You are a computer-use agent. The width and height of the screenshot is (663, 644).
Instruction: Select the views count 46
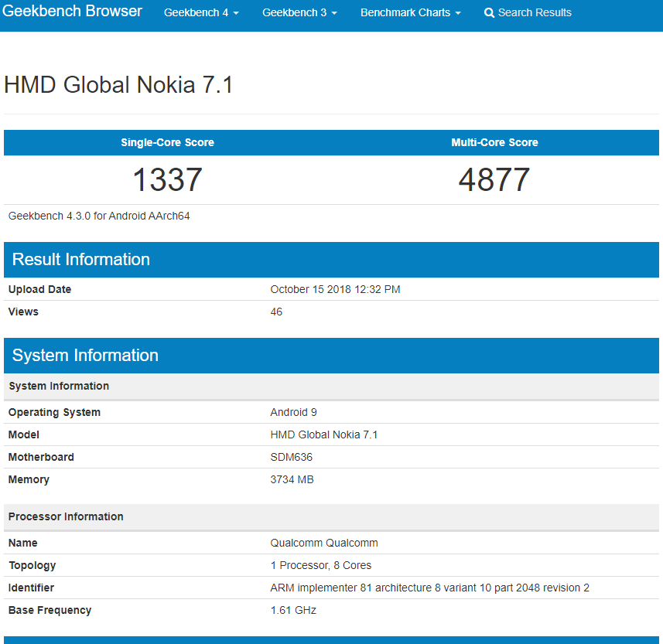coord(276,312)
